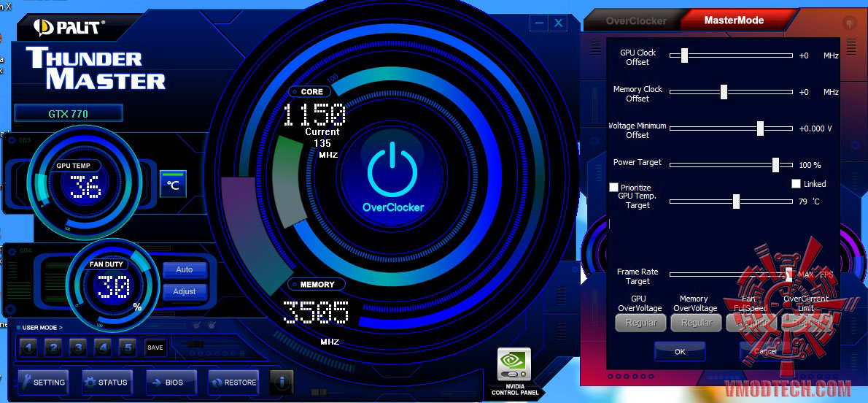The width and height of the screenshot is (868, 403).
Task: Click the wrench SETTING button
Action: click(x=42, y=383)
